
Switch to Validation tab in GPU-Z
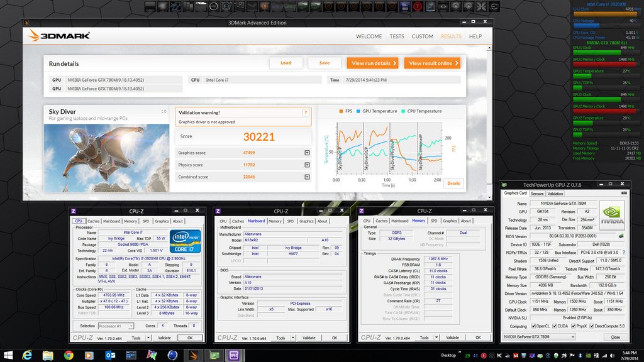(555, 194)
